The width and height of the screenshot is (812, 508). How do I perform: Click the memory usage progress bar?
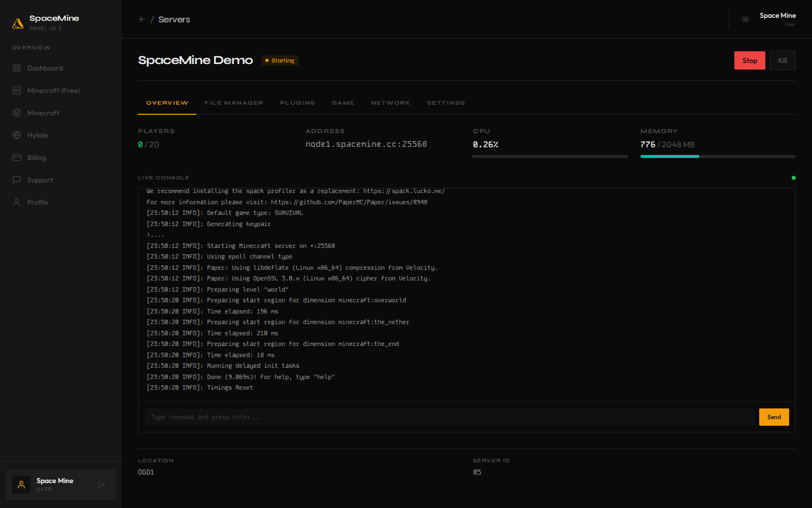pos(718,156)
